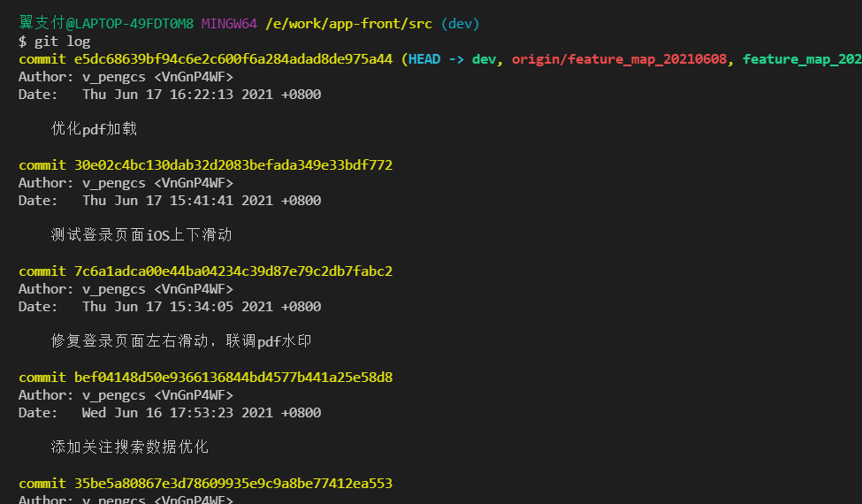Click date 'Thu Jun 17 15:41:41 2021 +0800'
862x504 pixels.
pyautogui.click(x=202, y=201)
